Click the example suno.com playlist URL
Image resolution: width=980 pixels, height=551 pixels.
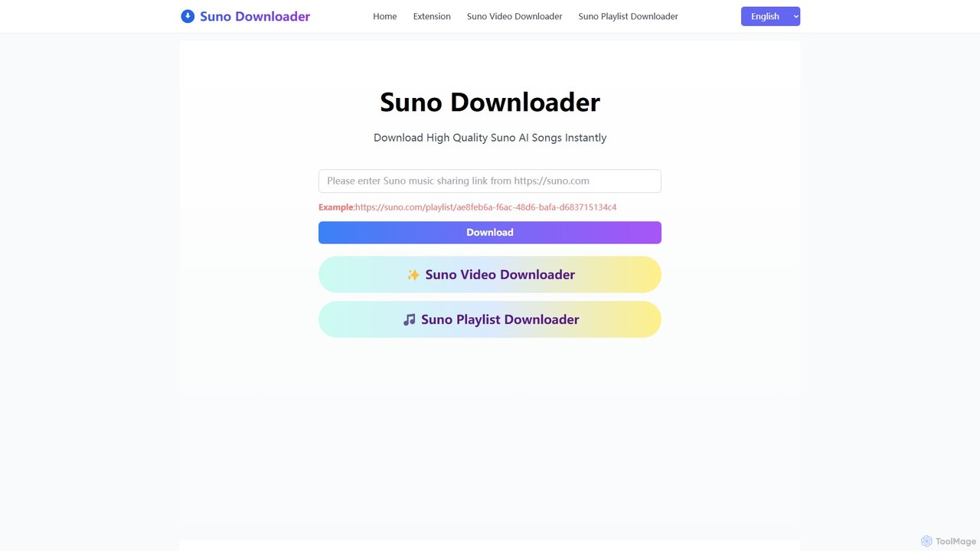click(x=485, y=207)
